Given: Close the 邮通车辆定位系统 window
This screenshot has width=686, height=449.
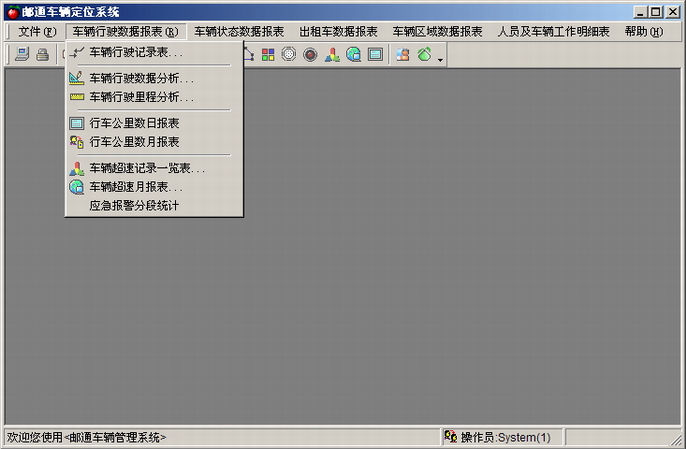Looking at the screenshot, I should (673, 12).
